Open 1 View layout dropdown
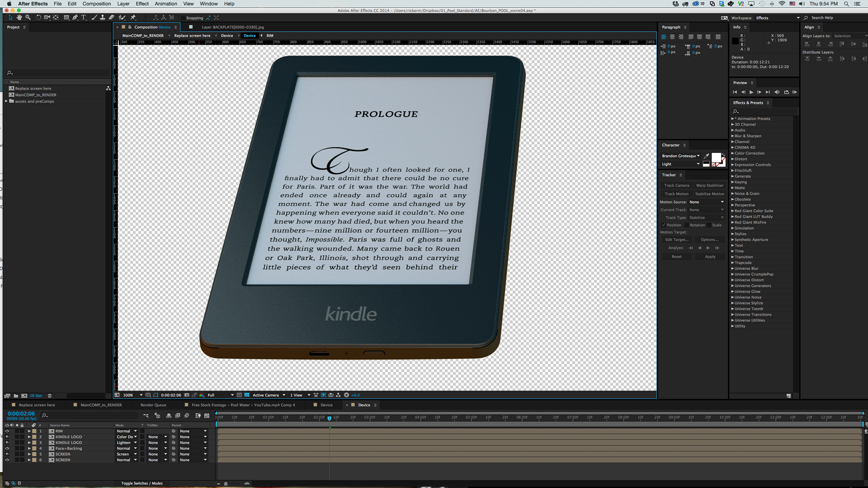 click(300, 395)
